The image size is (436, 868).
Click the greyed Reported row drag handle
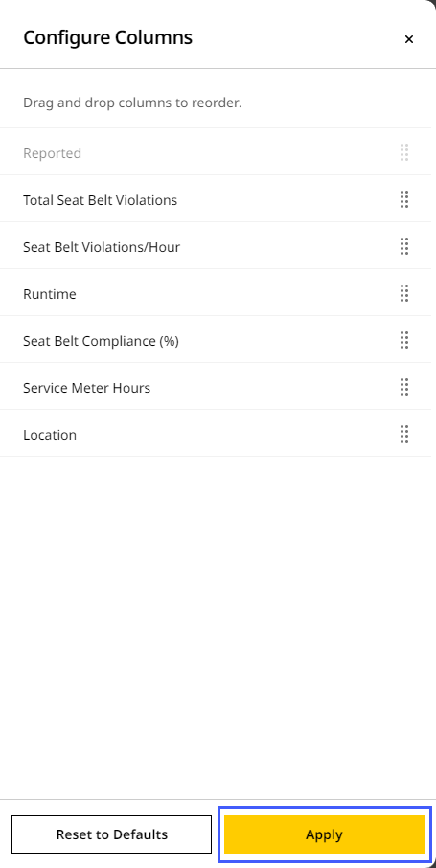click(x=404, y=152)
